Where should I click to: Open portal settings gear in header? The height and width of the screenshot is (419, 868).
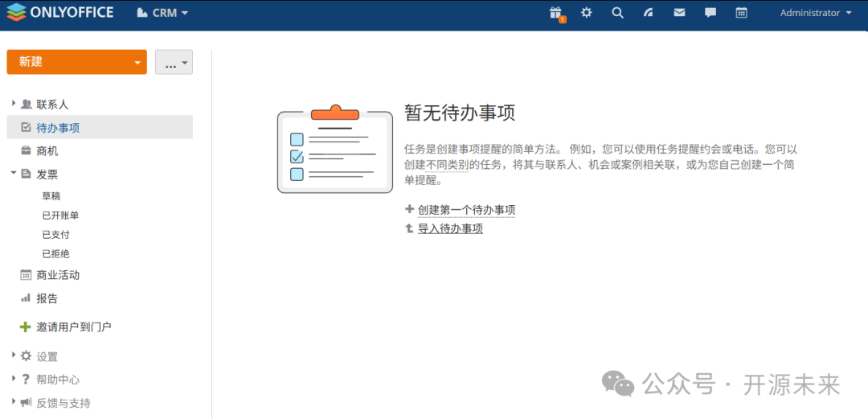tap(586, 13)
